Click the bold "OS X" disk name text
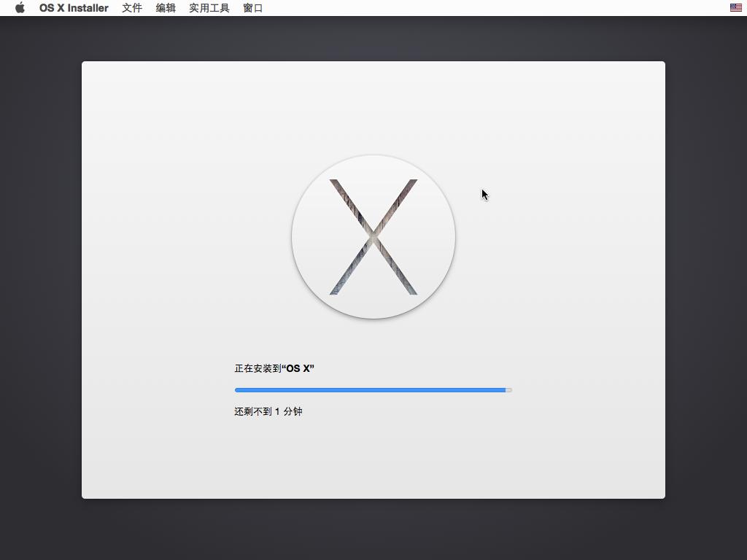Image resolution: width=747 pixels, height=560 pixels. pos(298,368)
